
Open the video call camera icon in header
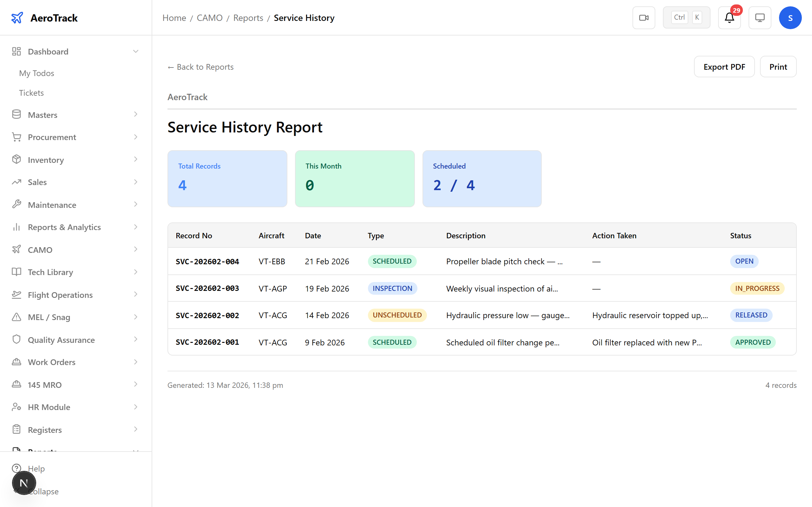[x=644, y=17]
